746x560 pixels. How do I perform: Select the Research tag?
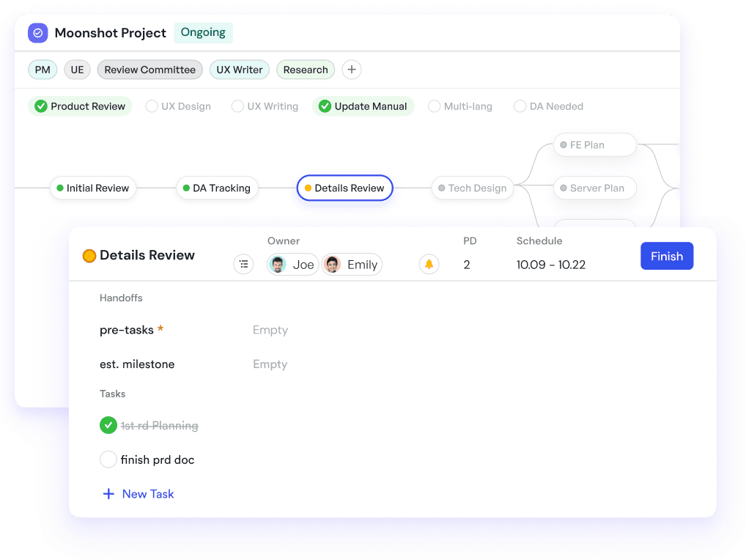306,70
